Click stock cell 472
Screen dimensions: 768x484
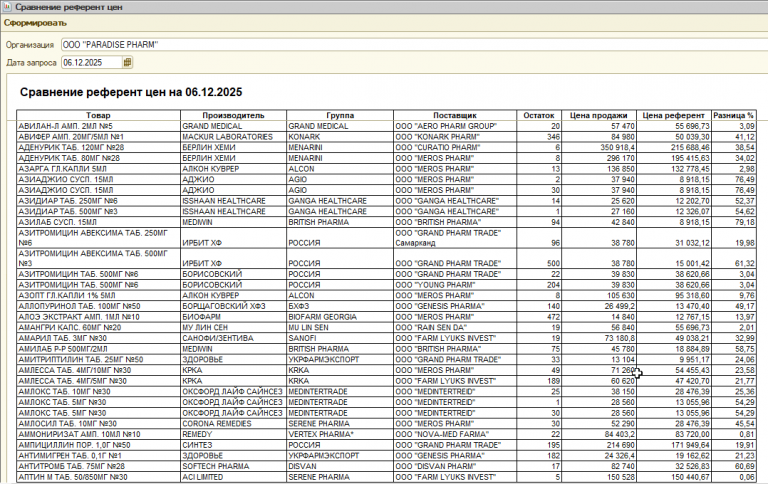point(539,317)
